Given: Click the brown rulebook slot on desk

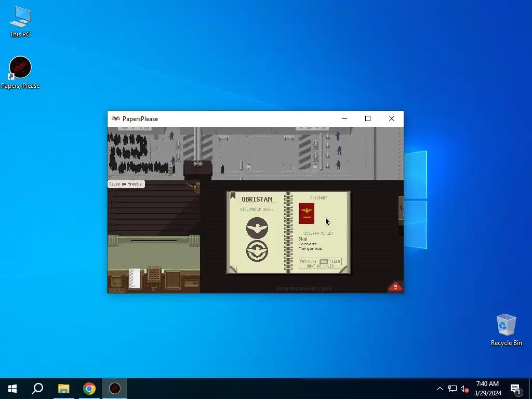Looking at the screenshot, I should pyautogui.click(x=173, y=280).
